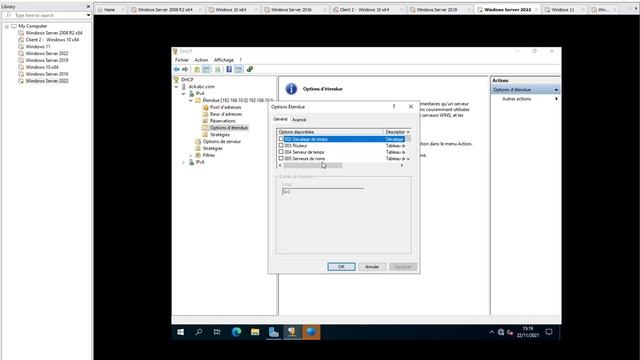Viewport: 640px width, 360px height.
Task: Show hidden system tray icons chevron
Action: 491,333
